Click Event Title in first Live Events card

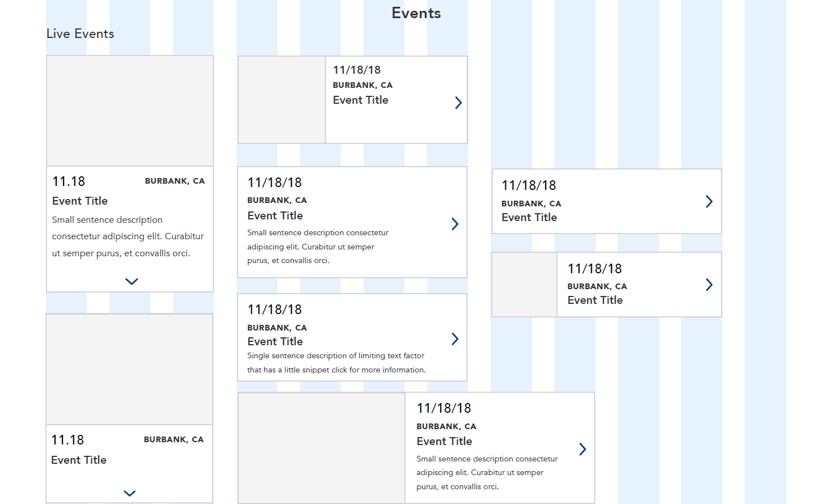(80, 201)
